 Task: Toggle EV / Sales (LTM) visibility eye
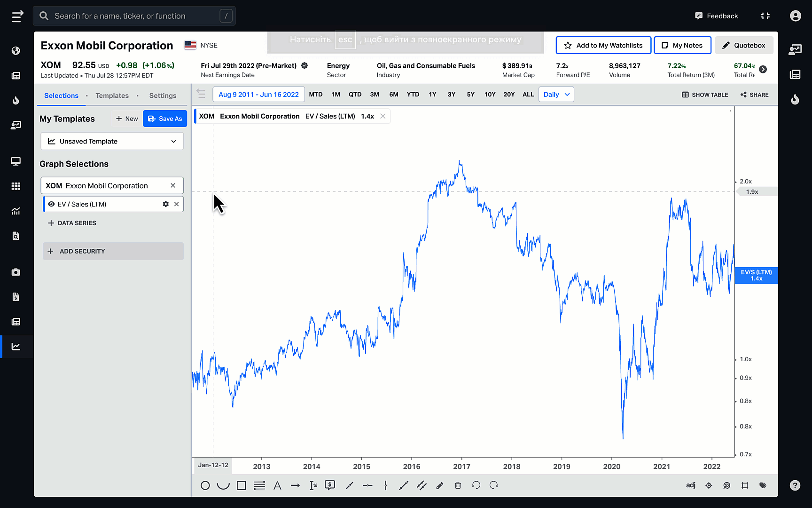tap(51, 204)
